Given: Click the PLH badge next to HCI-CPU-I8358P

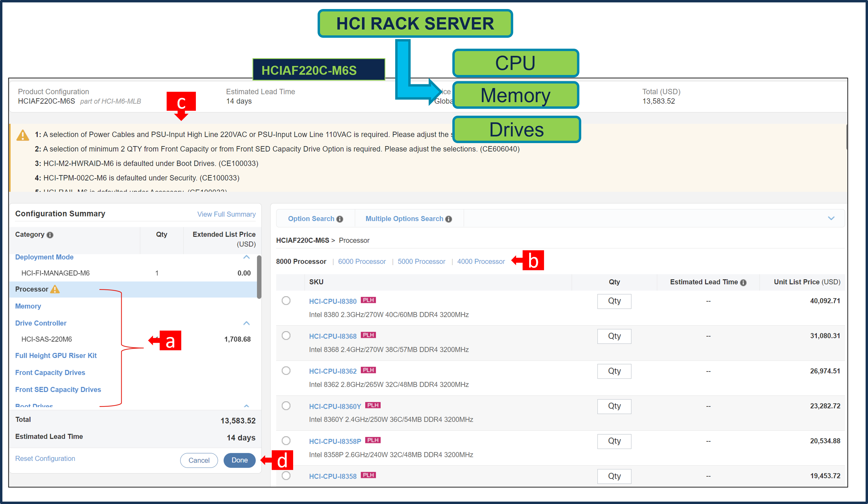Looking at the screenshot, I should 373,440.
